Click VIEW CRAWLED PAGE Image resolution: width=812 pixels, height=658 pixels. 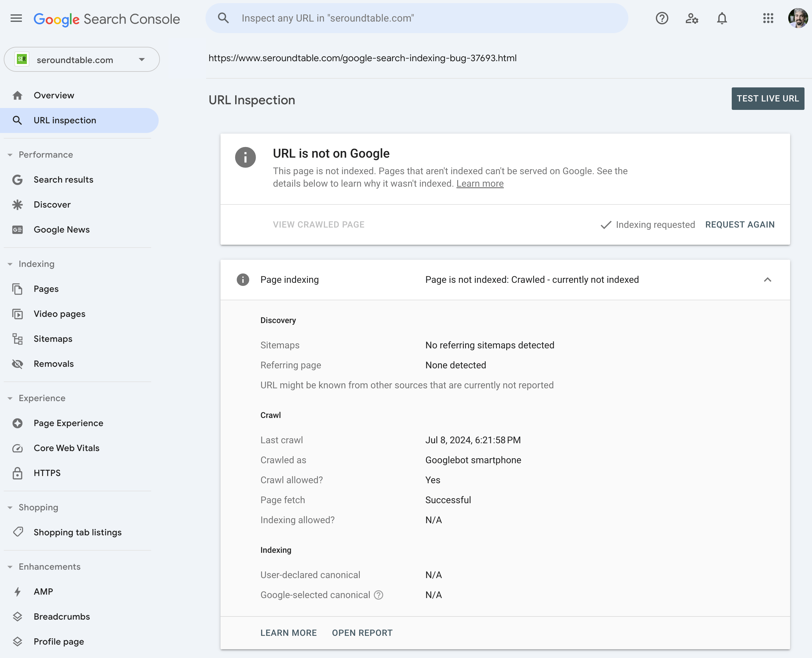pos(319,225)
